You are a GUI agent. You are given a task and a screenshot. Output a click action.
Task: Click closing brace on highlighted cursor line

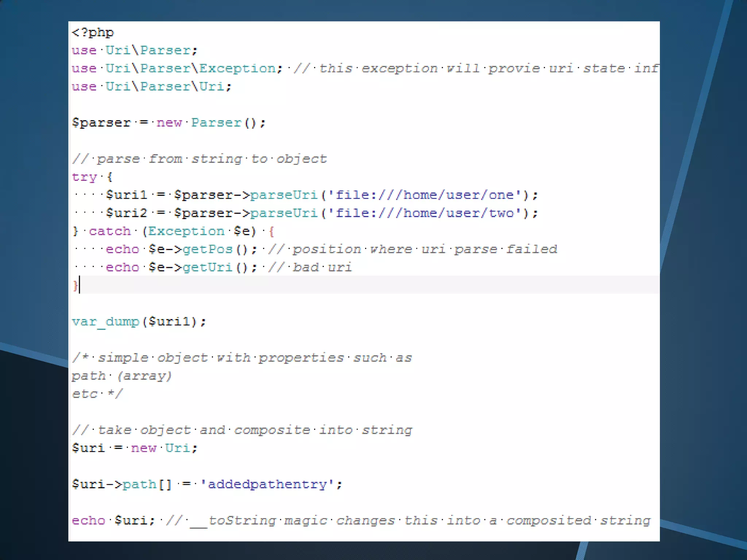pyautogui.click(x=75, y=285)
